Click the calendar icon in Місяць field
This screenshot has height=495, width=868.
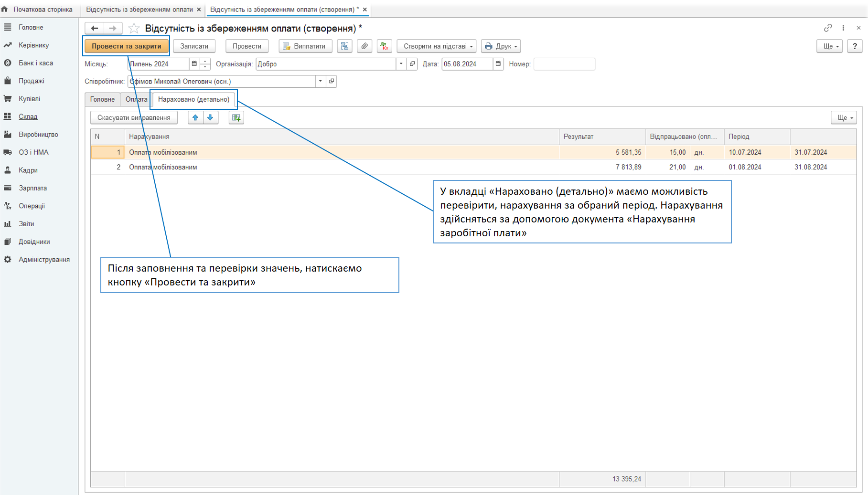click(x=194, y=64)
